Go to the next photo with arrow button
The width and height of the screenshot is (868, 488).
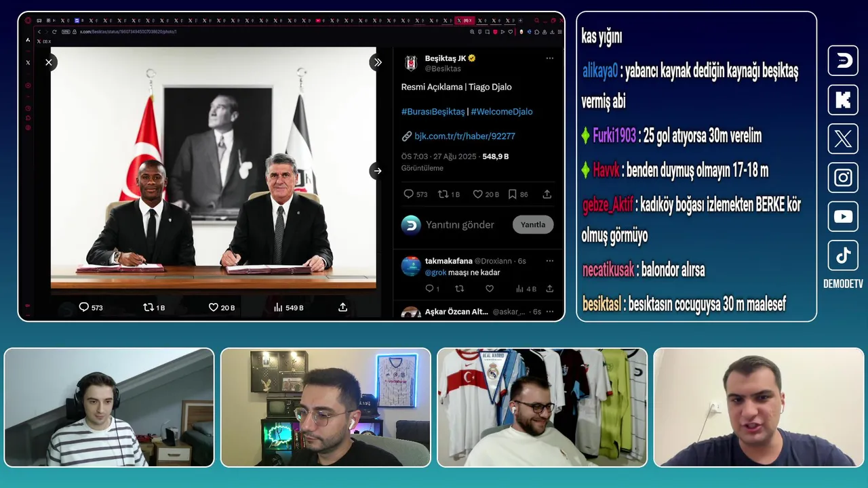click(x=377, y=171)
